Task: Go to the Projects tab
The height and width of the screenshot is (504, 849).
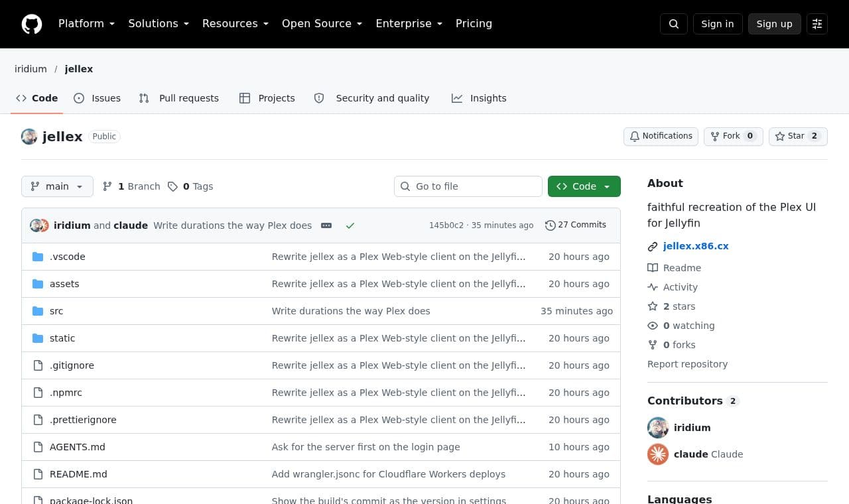Action: click(267, 98)
